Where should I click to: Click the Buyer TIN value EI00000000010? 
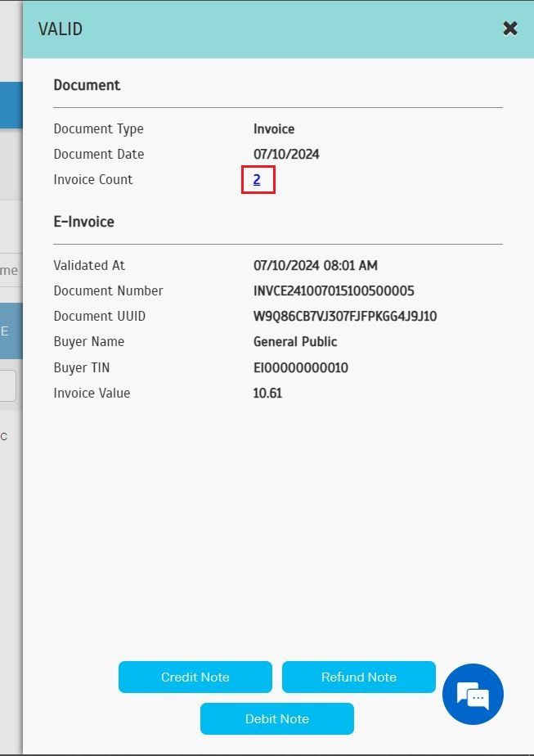click(300, 368)
